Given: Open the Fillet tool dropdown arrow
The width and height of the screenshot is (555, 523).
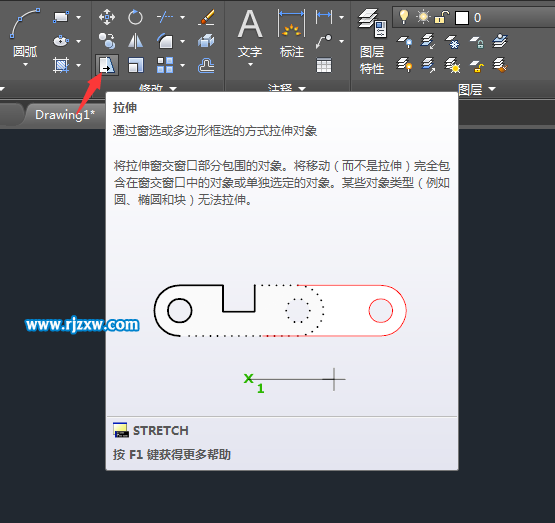Looking at the screenshot, I should click(x=182, y=41).
